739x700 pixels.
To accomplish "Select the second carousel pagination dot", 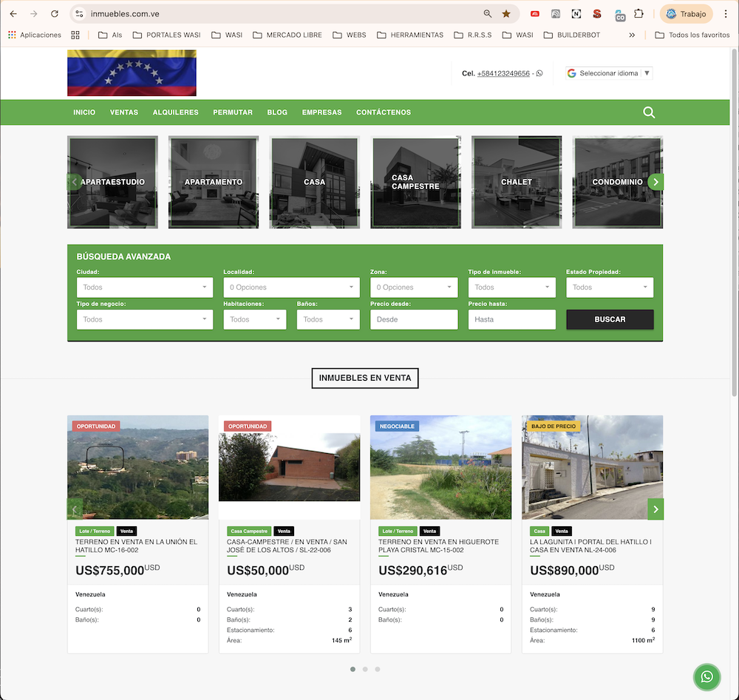I will coord(365,669).
